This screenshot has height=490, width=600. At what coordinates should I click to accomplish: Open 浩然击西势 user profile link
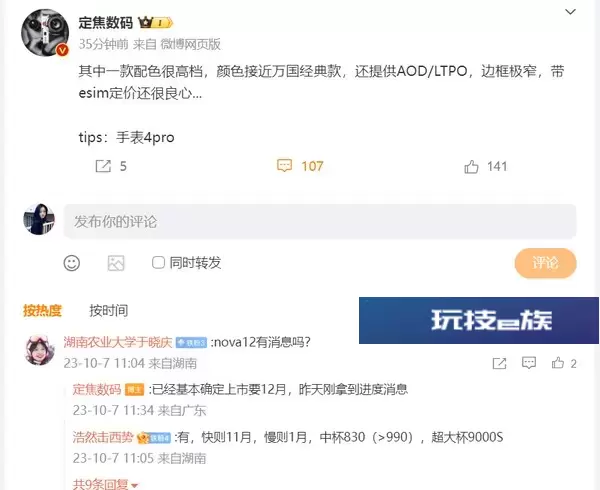(103, 437)
